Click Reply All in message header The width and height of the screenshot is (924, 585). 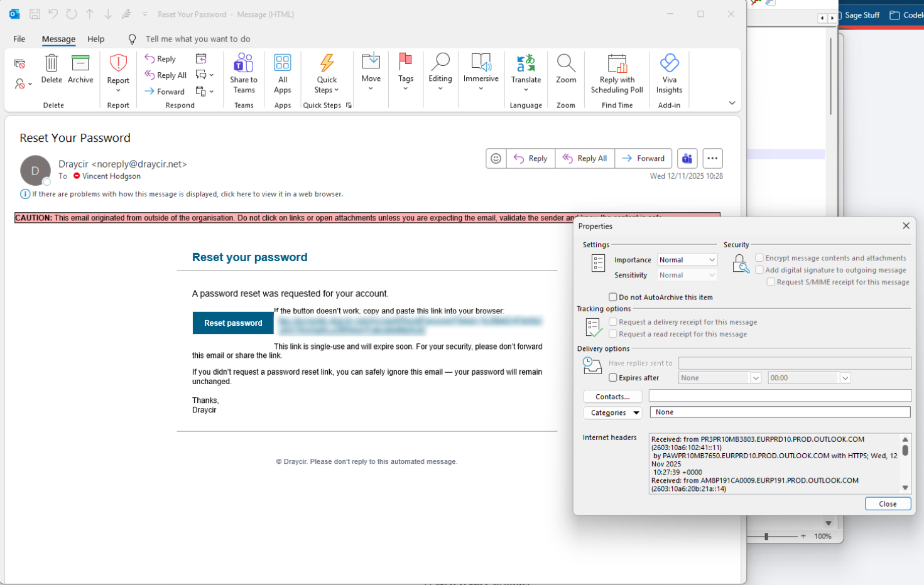pos(585,158)
